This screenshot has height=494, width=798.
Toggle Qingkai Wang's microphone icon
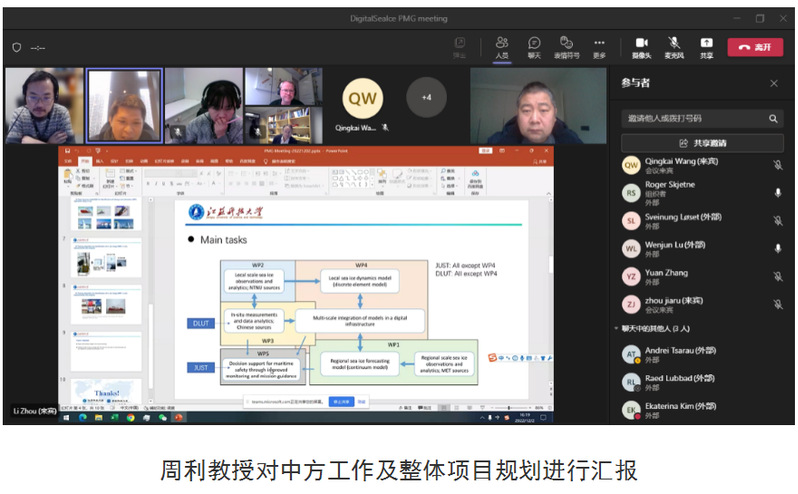(777, 165)
